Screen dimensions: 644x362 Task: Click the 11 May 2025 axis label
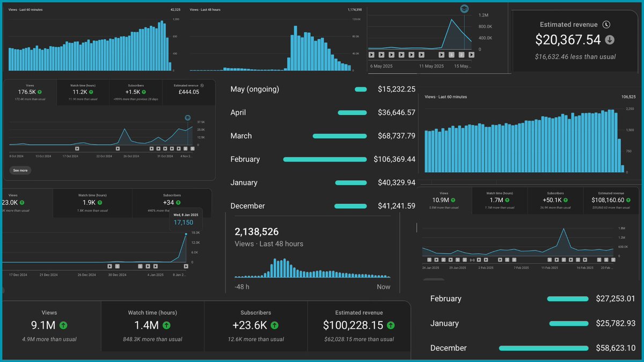tap(431, 67)
